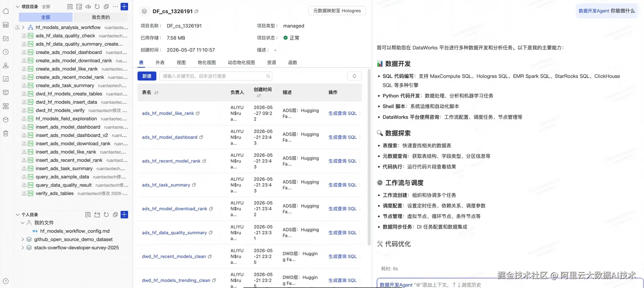Click 元数据映射至 Hologres button
The width and height of the screenshot is (644, 288).
click(337, 11)
